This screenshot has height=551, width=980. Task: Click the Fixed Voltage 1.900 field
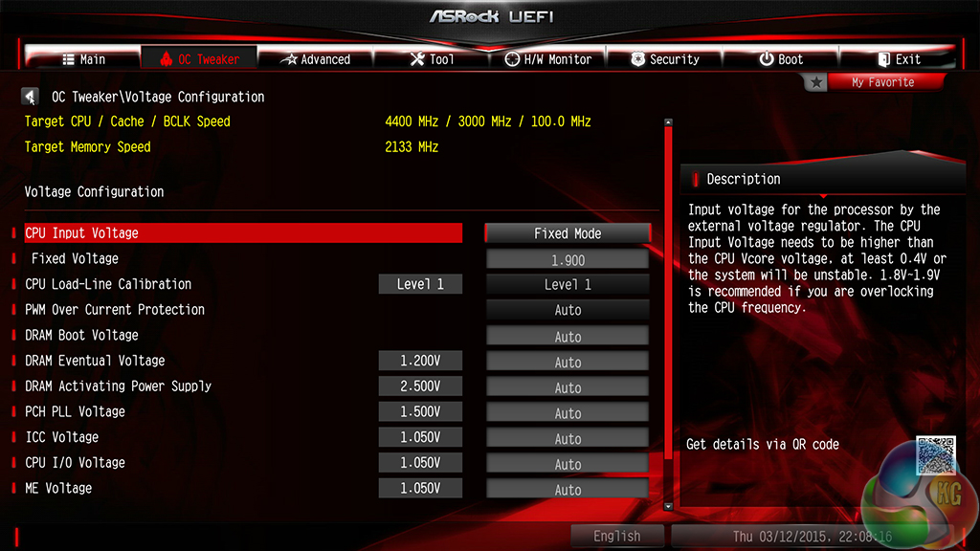tap(568, 260)
